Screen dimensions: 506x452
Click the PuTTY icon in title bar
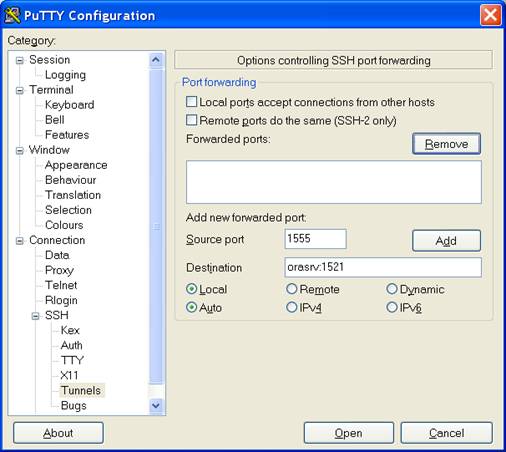pos(12,15)
